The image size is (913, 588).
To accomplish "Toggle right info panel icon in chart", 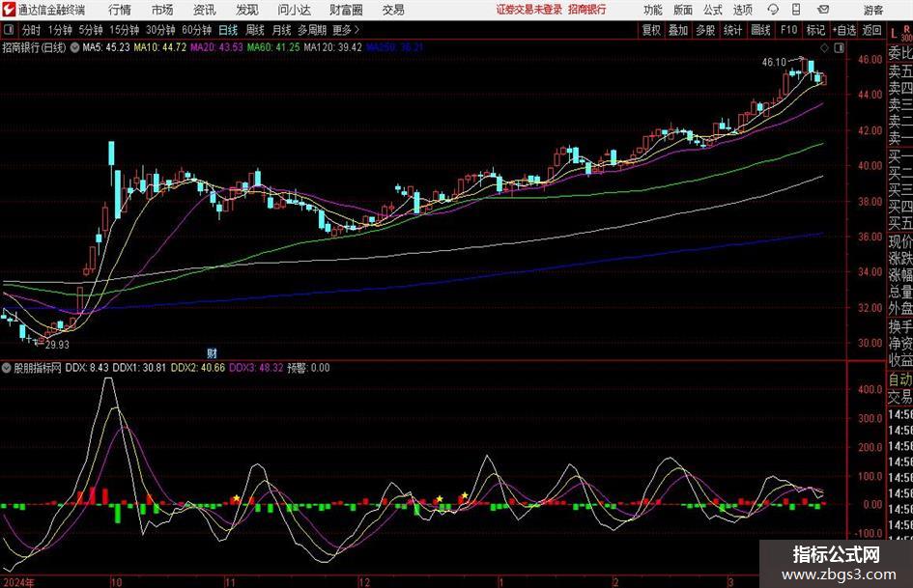I will (839, 47).
